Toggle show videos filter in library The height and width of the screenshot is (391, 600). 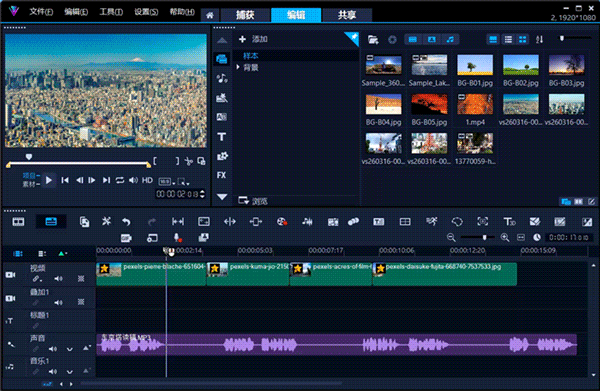click(412, 39)
